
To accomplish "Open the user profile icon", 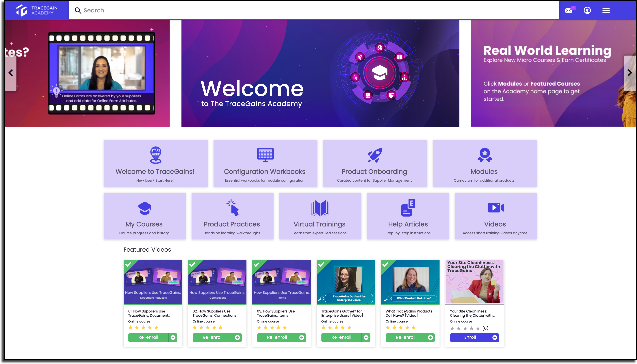I will coord(587,10).
